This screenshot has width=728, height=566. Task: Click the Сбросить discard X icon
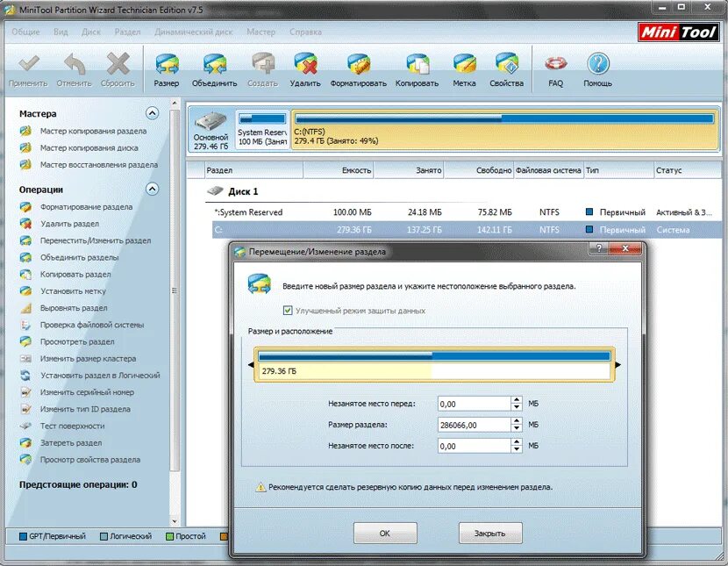tap(118, 64)
